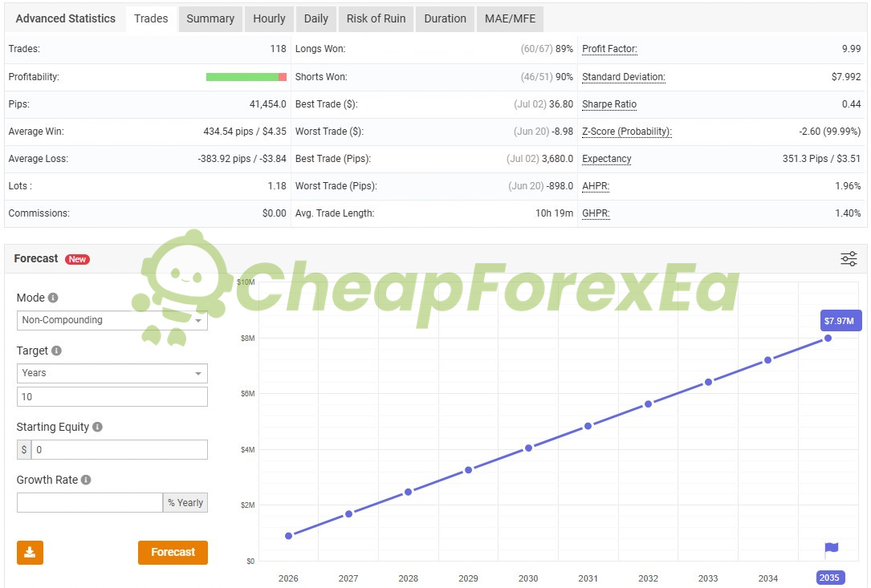Viewport: 871px width, 588px height.
Task: Click the Sharpe Ratio label link
Action: [608, 104]
